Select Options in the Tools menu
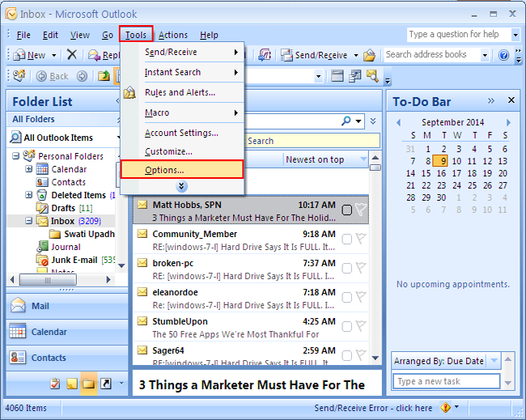This screenshot has height=420, width=526. (182, 169)
